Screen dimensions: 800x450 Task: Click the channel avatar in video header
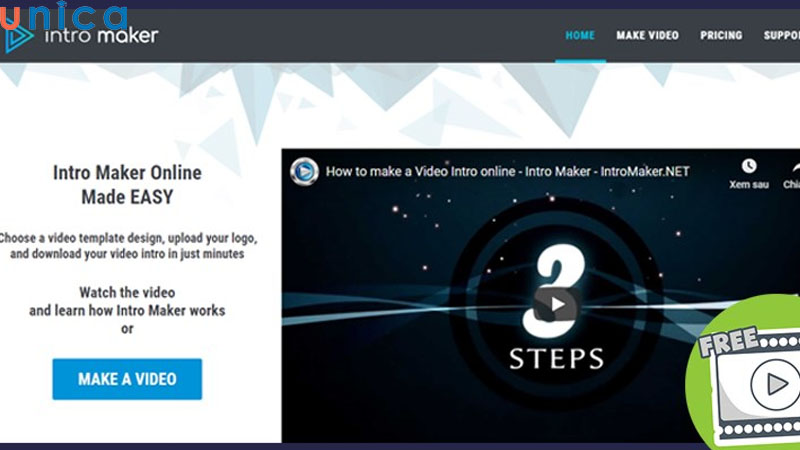305,171
